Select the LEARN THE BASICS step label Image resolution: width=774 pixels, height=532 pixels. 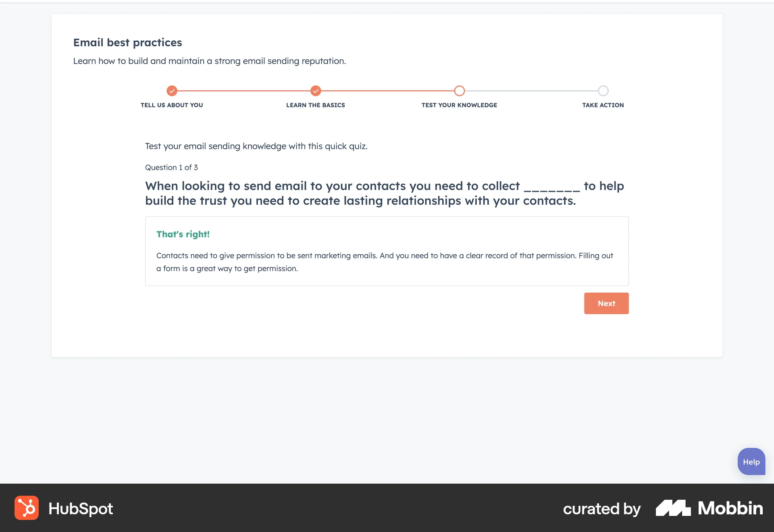point(315,105)
